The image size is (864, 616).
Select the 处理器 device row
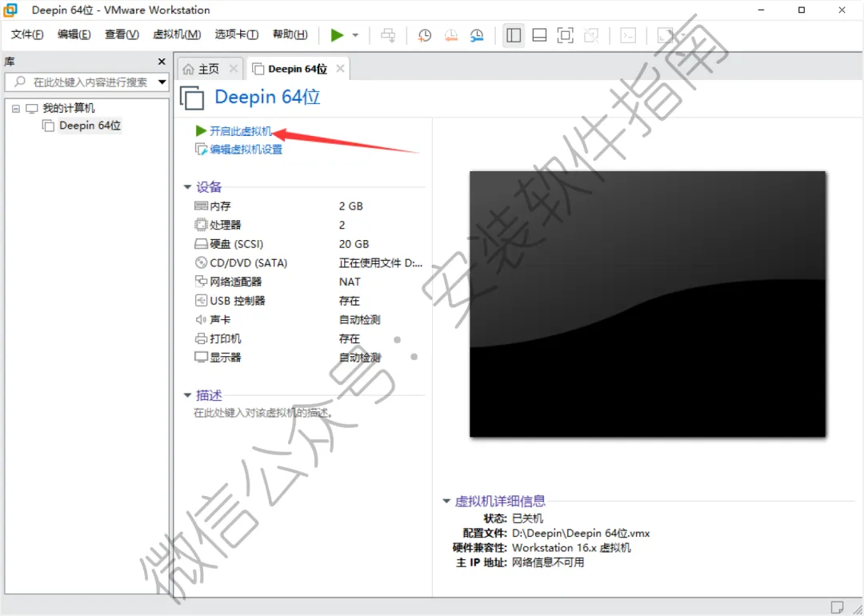(309, 225)
